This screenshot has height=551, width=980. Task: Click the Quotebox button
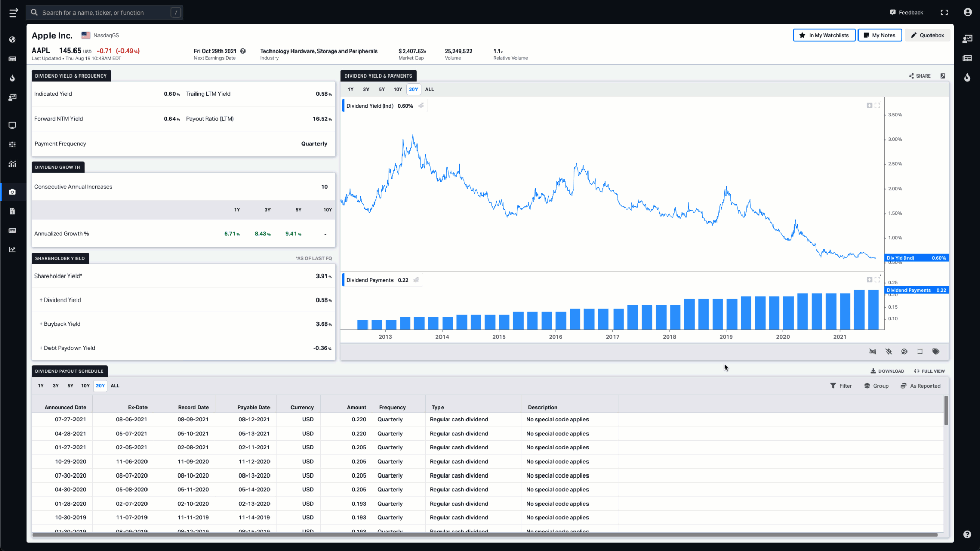coord(927,35)
